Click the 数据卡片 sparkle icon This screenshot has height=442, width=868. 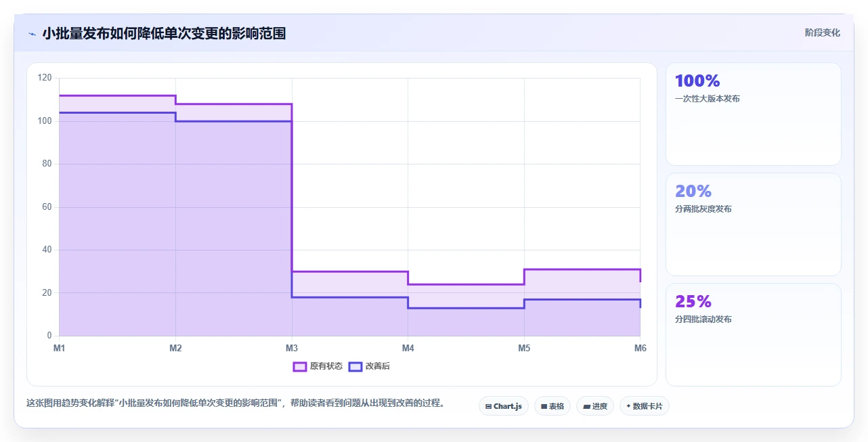628,406
